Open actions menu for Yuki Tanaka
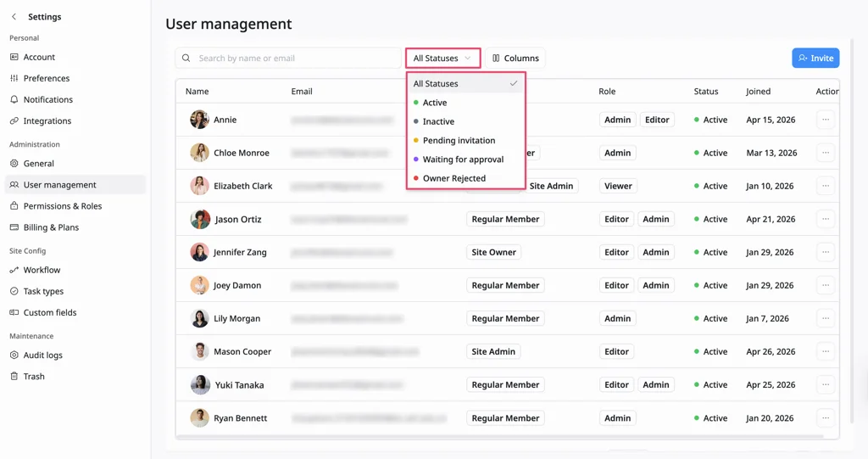 (x=826, y=384)
